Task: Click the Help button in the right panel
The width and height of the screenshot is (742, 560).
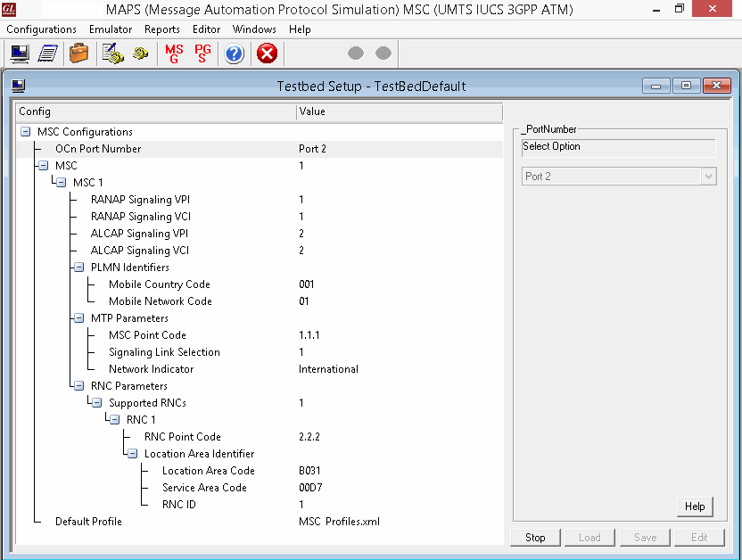Action: [695, 506]
